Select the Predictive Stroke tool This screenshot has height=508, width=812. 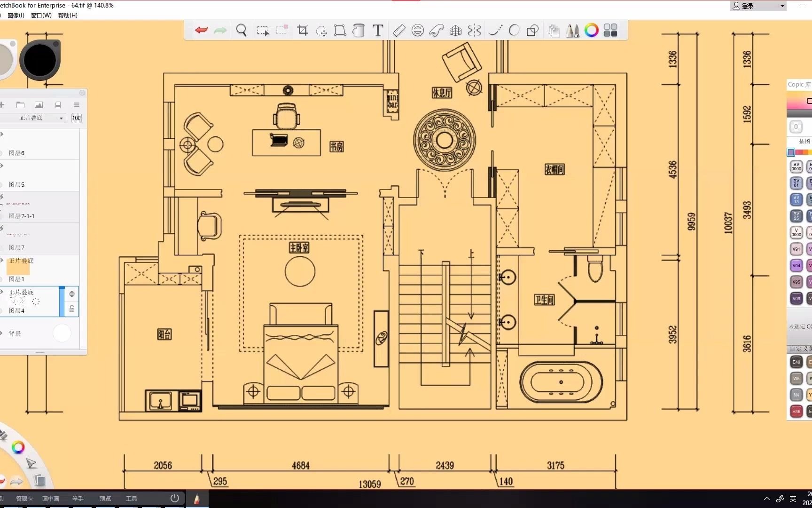[514, 31]
